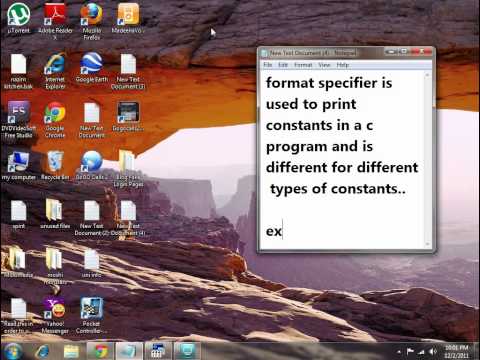This screenshot has width=480, height=360.
Task: Open the File menu in Notepad
Action: pyautogui.click(x=268, y=65)
